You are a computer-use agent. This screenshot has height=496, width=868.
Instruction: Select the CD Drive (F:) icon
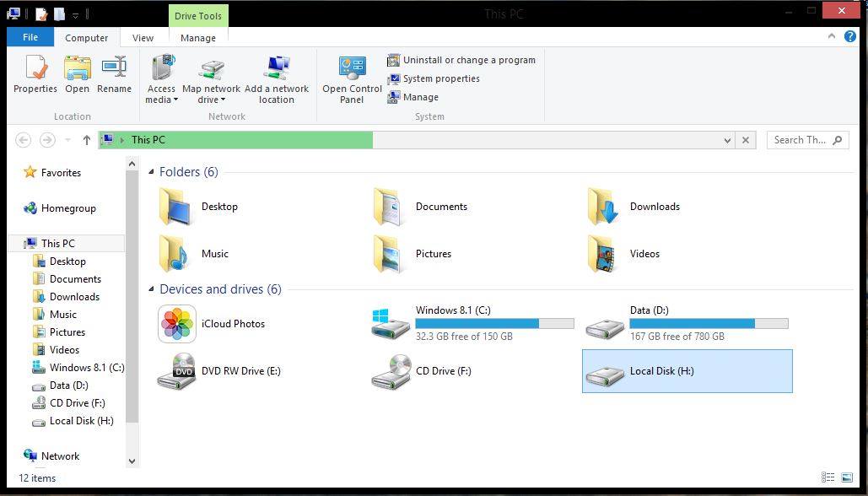[391, 371]
